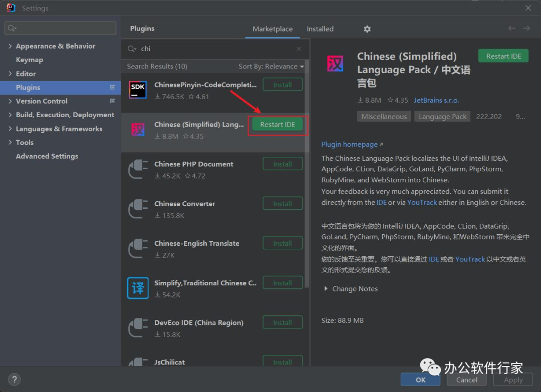Open the Sort By Relevance dropdown
This screenshot has height=392, width=541.
pyautogui.click(x=271, y=66)
